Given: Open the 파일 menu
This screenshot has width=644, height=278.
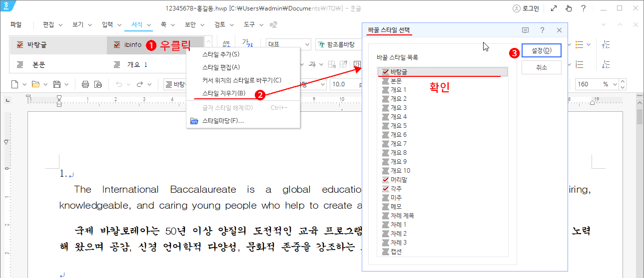Looking at the screenshot, I should pyautogui.click(x=16, y=24).
